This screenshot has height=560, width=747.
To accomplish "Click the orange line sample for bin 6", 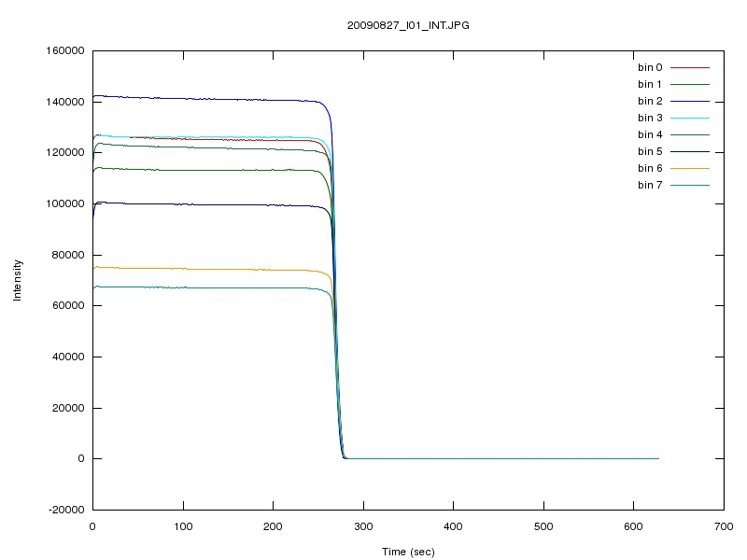I will (690, 168).
